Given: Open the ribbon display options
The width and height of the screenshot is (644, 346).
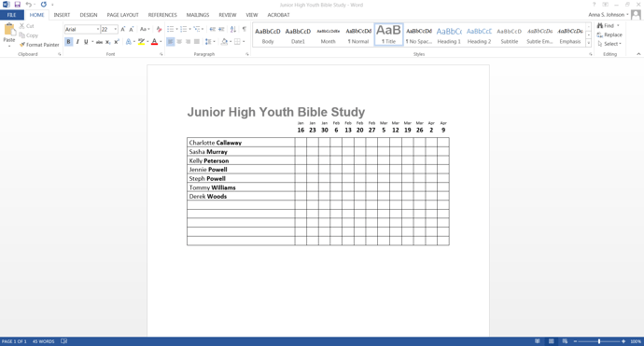Looking at the screenshot, I should [606, 5].
